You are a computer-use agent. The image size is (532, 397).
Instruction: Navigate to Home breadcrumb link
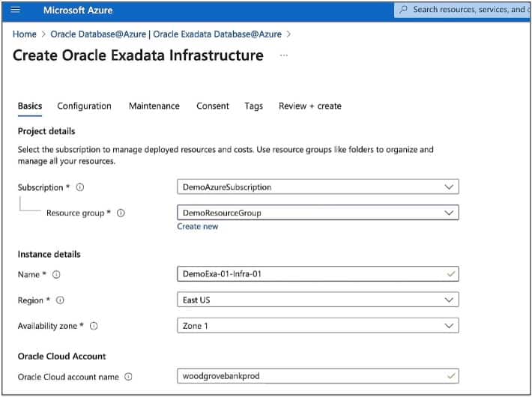25,34
